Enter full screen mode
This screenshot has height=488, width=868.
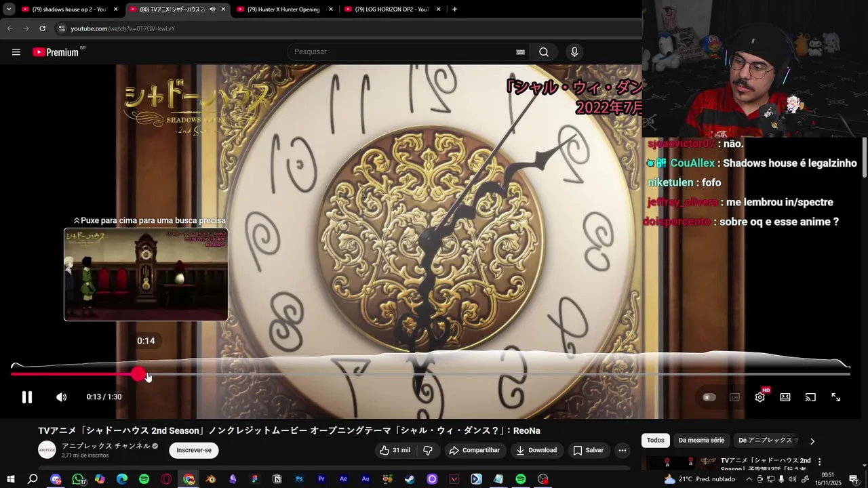coord(836,397)
